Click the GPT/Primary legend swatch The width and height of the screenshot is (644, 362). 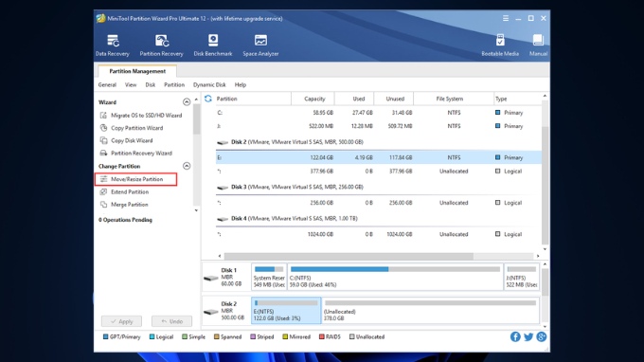point(105,337)
